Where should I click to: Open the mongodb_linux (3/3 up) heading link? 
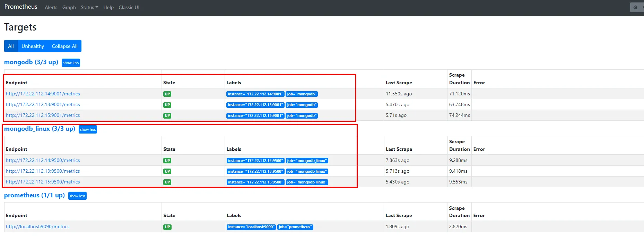click(x=40, y=129)
